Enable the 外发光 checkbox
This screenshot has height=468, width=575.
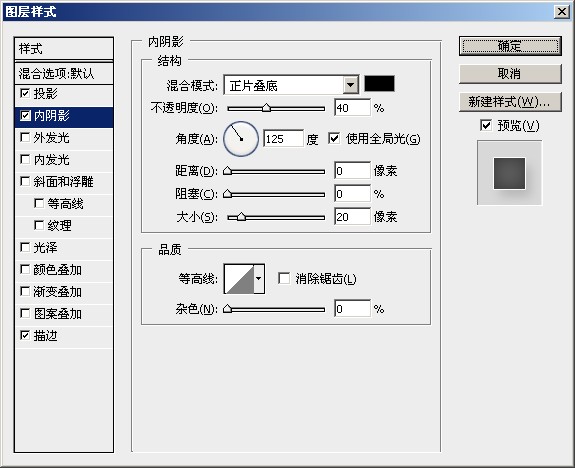point(25,138)
